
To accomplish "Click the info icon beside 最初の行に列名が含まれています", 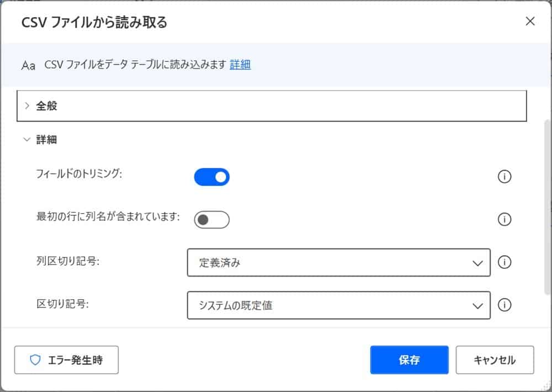I will (505, 220).
